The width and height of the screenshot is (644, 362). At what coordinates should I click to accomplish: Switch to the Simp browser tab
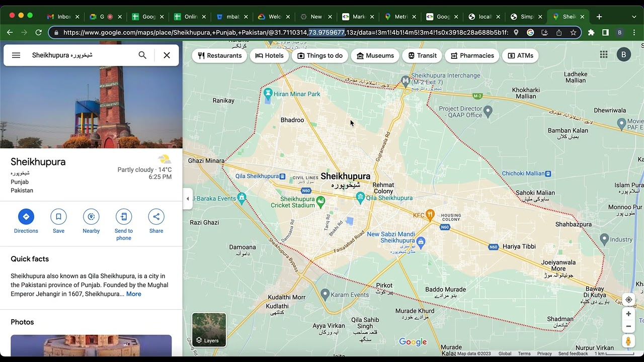click(527, 17)
